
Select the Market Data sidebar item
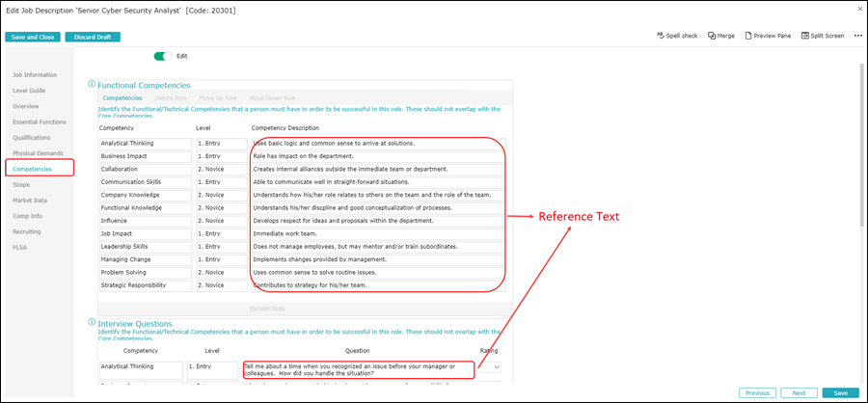[30, 200]
